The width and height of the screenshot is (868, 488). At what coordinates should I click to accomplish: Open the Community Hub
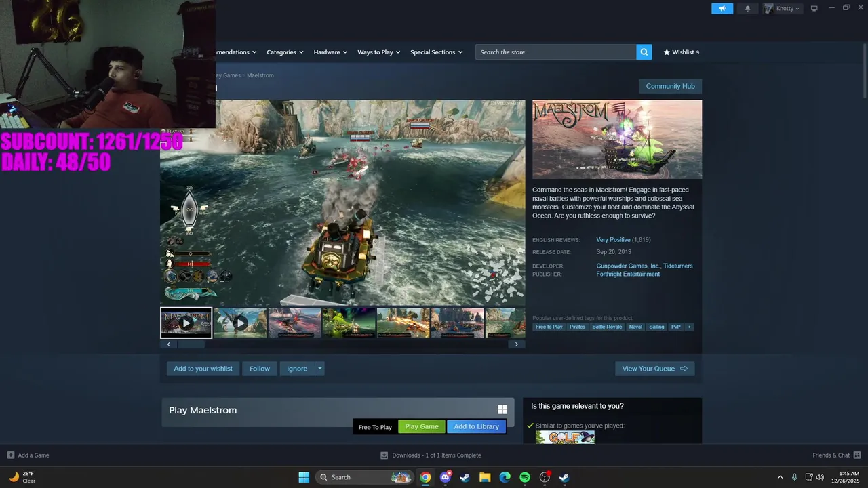pos(670,86)
